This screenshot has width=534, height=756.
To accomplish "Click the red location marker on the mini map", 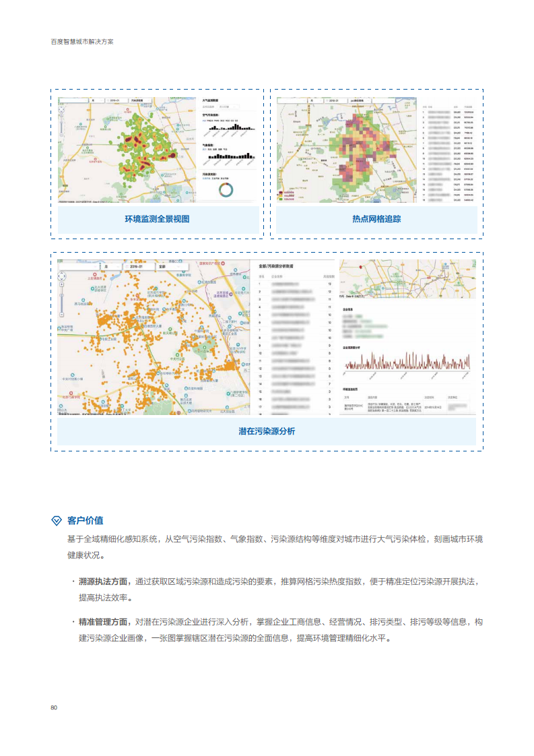I will 360,267.
